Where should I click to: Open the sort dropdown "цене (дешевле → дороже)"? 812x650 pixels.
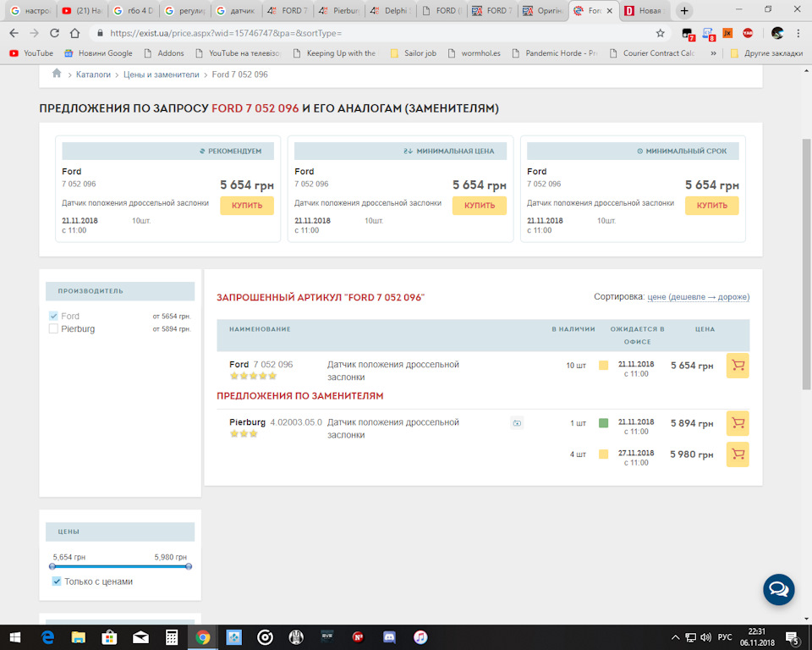point(698,296)
